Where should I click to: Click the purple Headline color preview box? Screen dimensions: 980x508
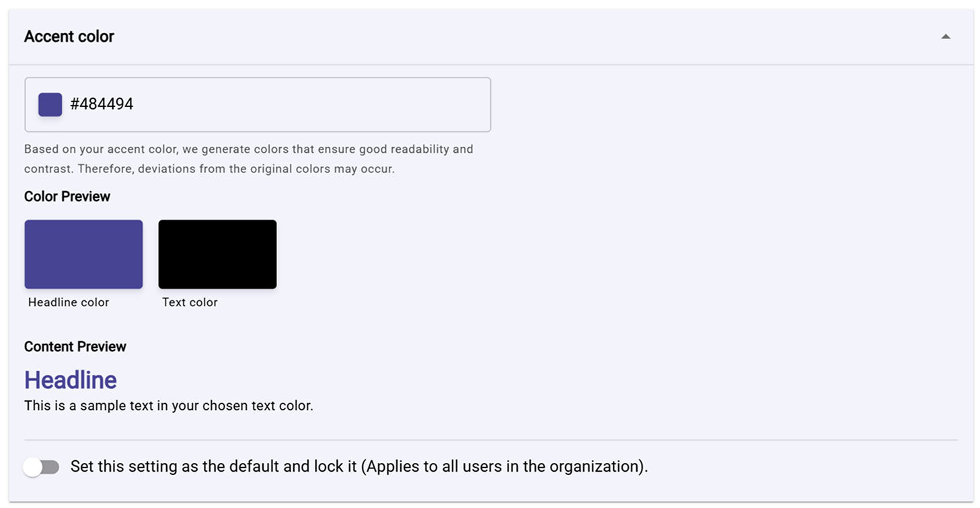tap(83, 254)
